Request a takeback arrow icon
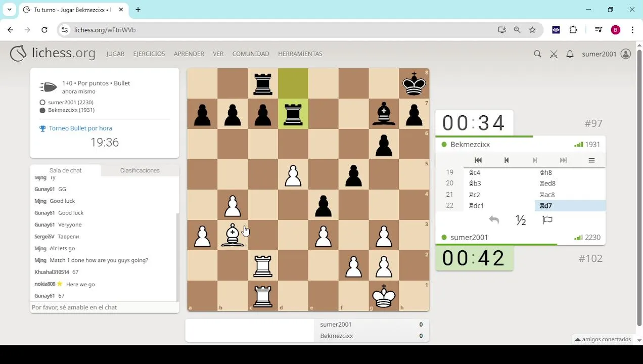643x364 pixels. (x=494, y=220)
